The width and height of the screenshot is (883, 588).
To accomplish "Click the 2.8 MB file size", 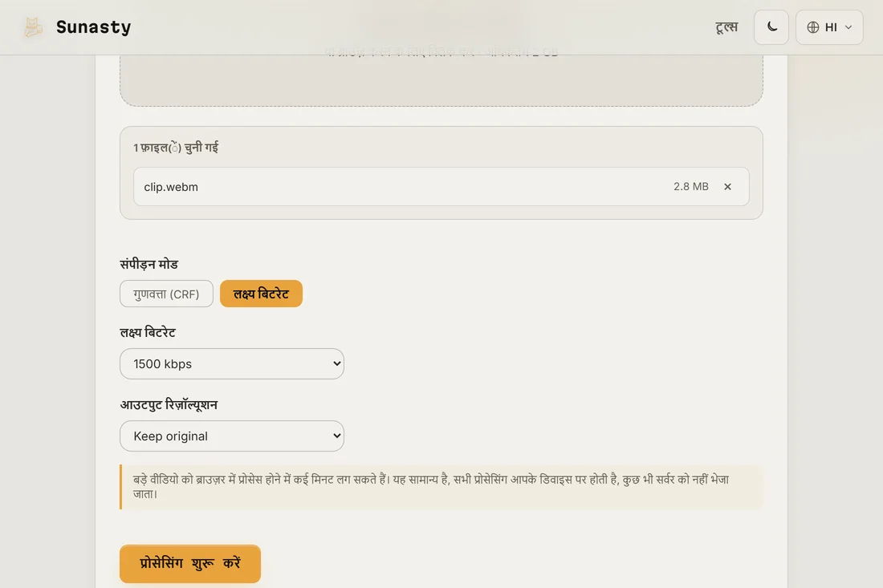I will tap(691, 186).
